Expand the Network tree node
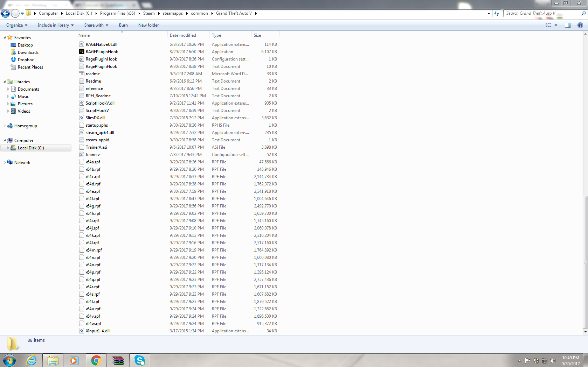588x367 pixels. pyautogui.click(x=5, y=163)
